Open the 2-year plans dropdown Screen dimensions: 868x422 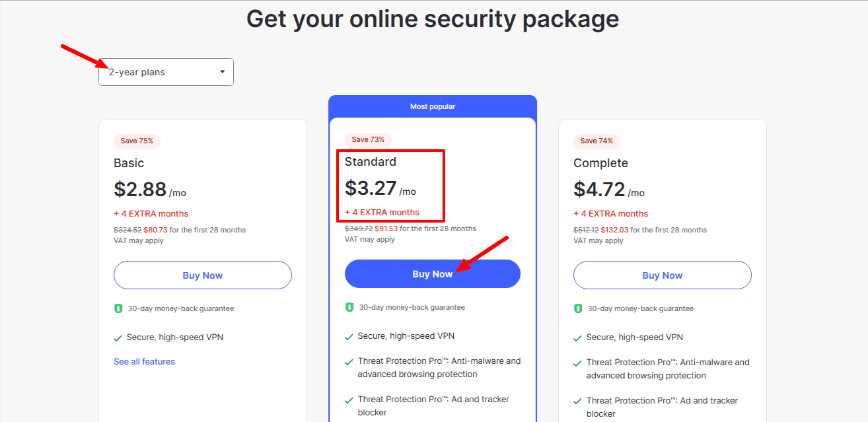click(x=165, y=72)
